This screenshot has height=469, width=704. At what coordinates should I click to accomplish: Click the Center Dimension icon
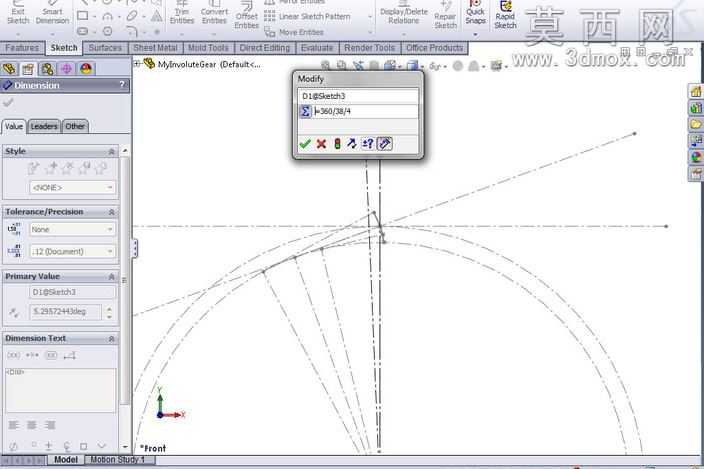pos(32,355)
